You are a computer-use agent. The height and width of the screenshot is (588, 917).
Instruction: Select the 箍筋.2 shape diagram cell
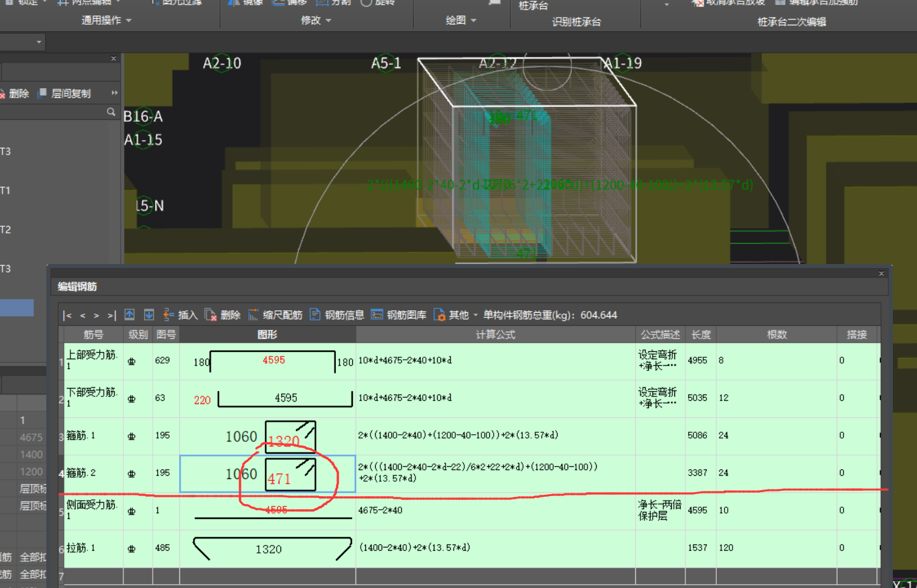[x=267, y=474]
